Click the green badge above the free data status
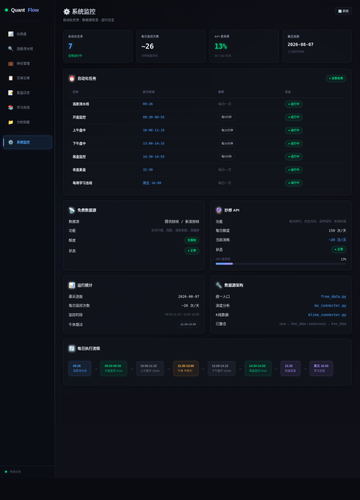 coord(192,240)
